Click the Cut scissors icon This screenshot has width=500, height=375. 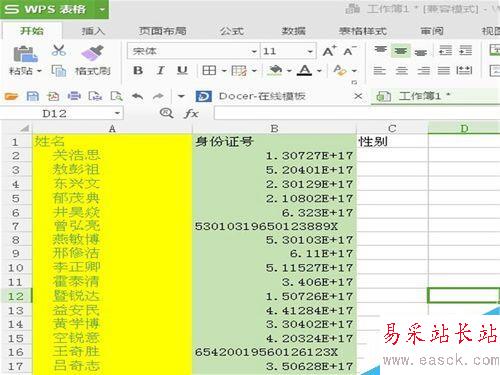(x=59, y=50)
